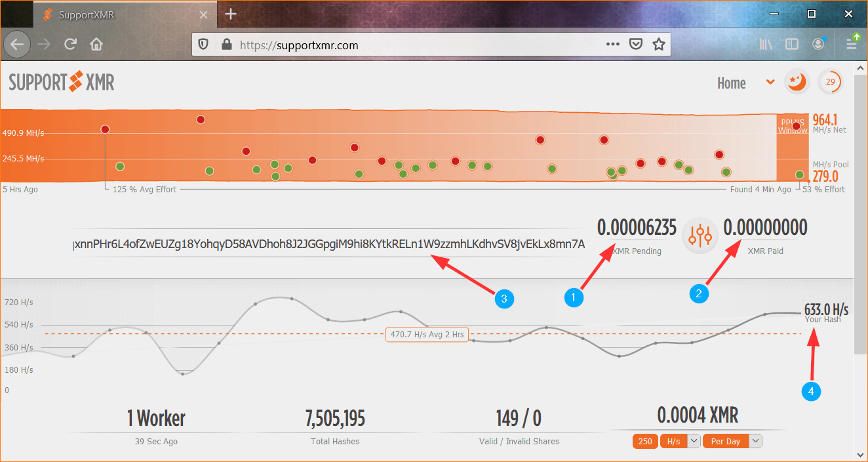
Task: Click the Found 4 Min Ago label
Action: click(x=760, y=189)
